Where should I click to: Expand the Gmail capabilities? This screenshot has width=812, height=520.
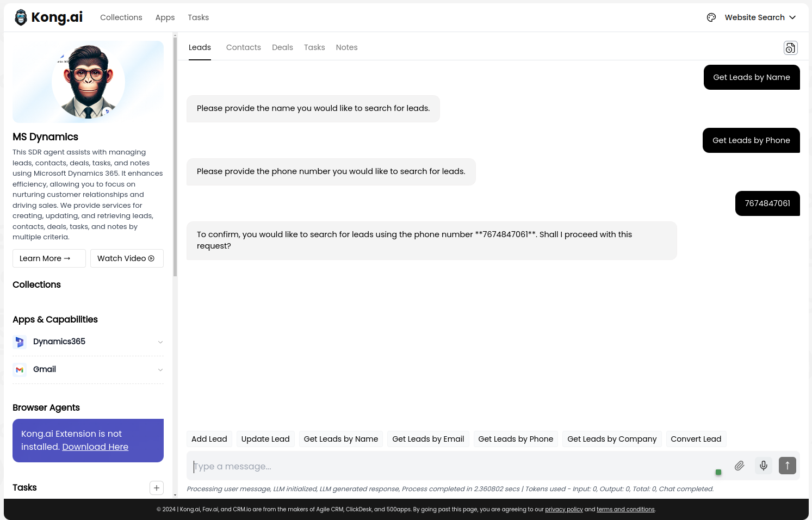[160, 370]
